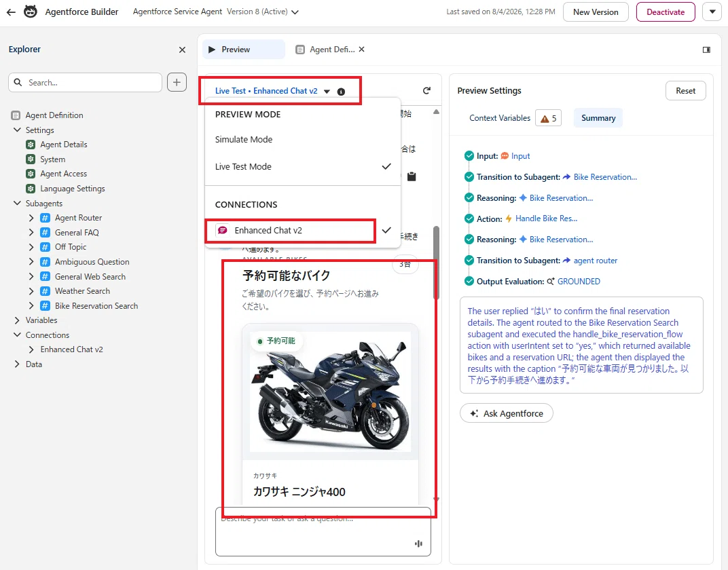This screenshot has height=570, width=728.
Task: Click the Reset button in Preview Settings
Action: [x=685, y=91]
